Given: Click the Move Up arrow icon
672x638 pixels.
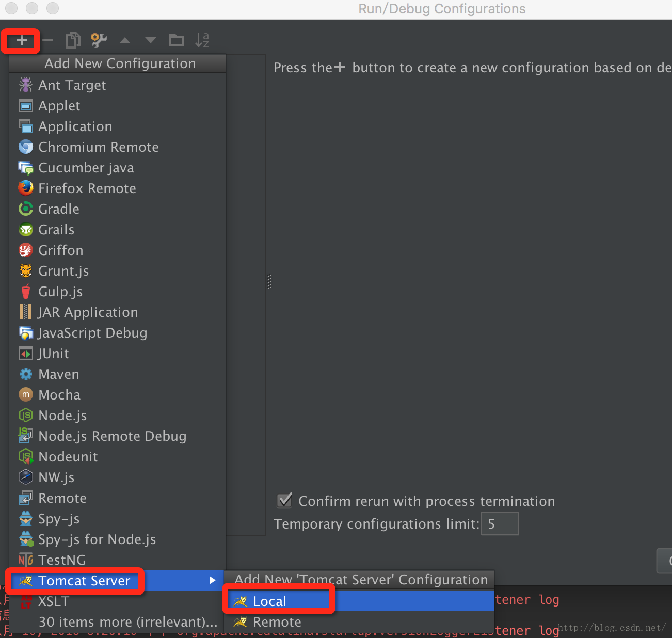Looking at the screenshot, I should (125, 40).
